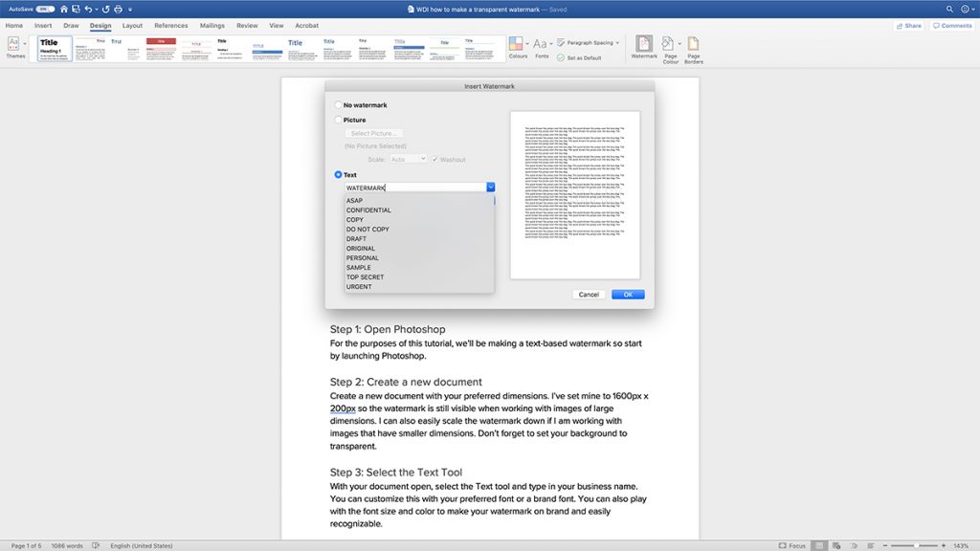Click the WATERMARK text input field

[413, 187]
